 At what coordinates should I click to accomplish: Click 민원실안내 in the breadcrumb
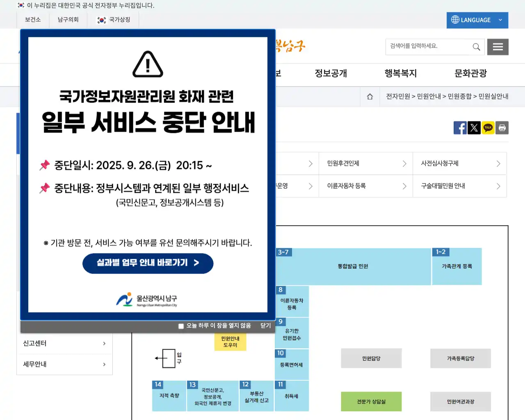tap(493, 96)
